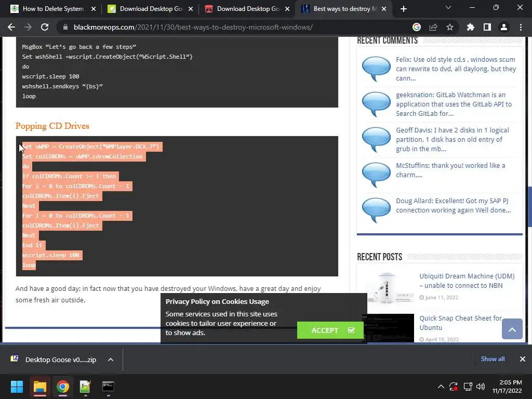Switch to second Download Desktop Goose tab

(150, 9)
